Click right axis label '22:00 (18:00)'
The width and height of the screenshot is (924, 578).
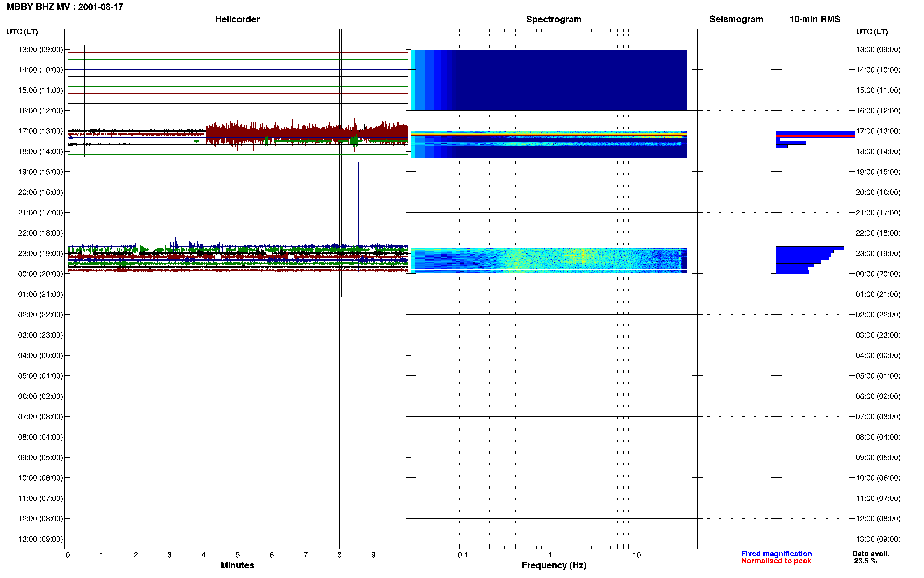point(878,233)
